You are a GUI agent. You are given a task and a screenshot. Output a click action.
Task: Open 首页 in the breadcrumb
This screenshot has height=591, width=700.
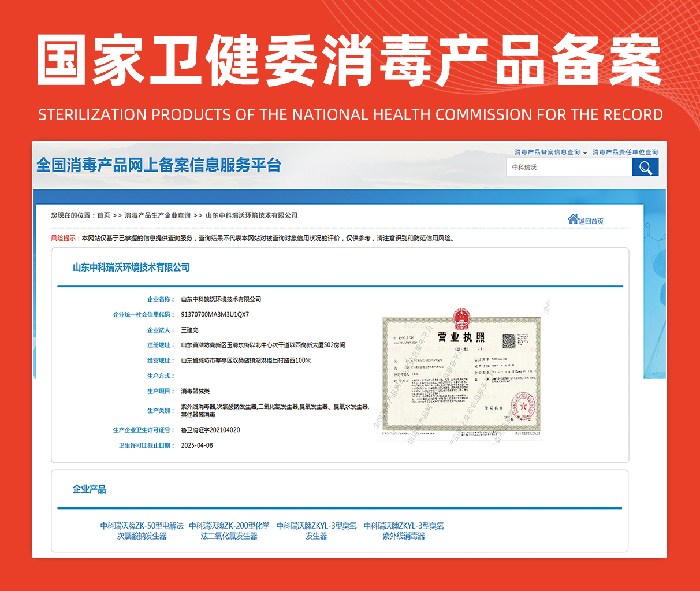coord(103,215)
